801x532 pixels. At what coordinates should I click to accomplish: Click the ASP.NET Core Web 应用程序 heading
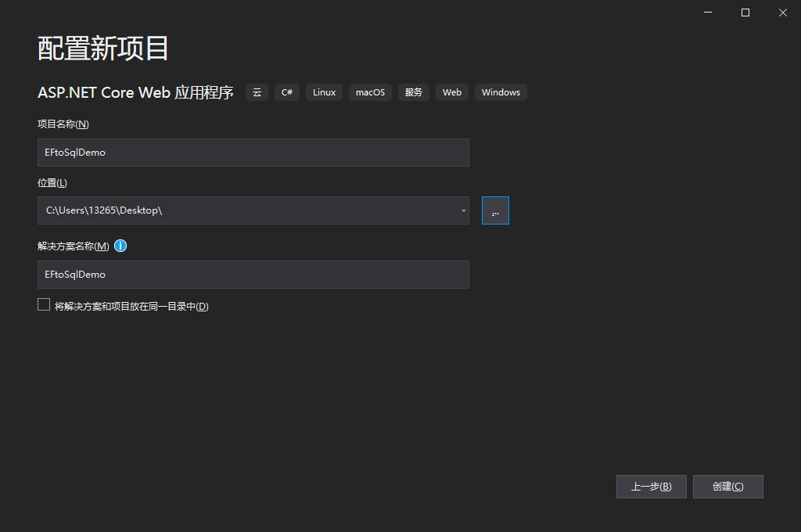point(136,92)
